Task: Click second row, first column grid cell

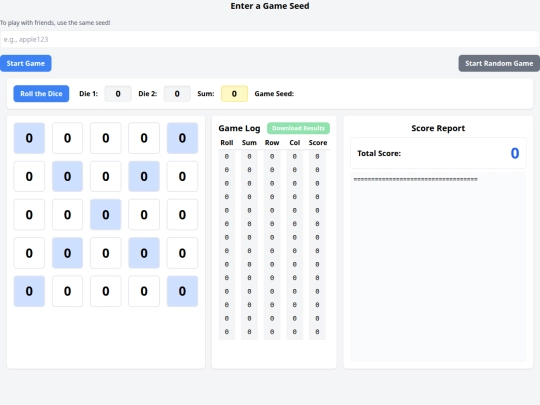Action: pyautogui.click(x=29, y=176)
